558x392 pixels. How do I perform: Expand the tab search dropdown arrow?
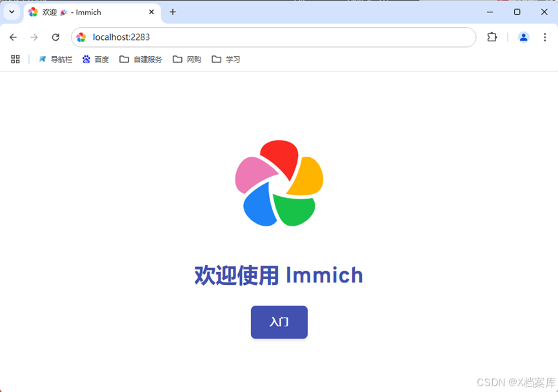pos(12,12)
